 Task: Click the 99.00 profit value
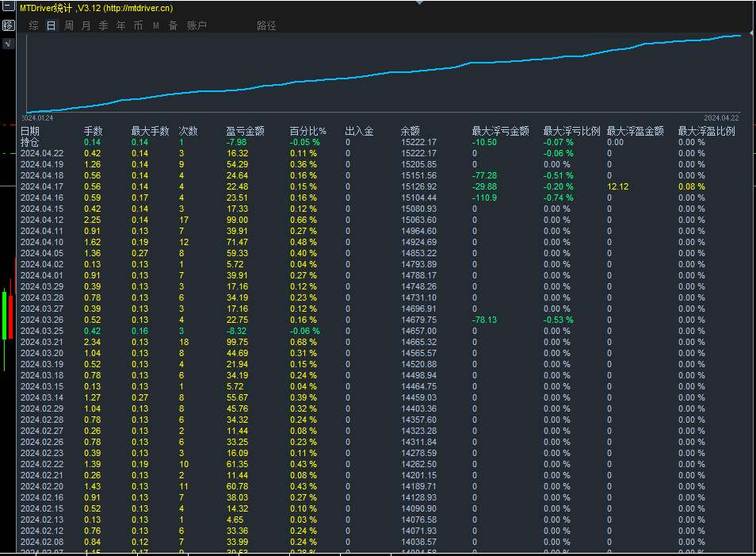pos(237,220)
